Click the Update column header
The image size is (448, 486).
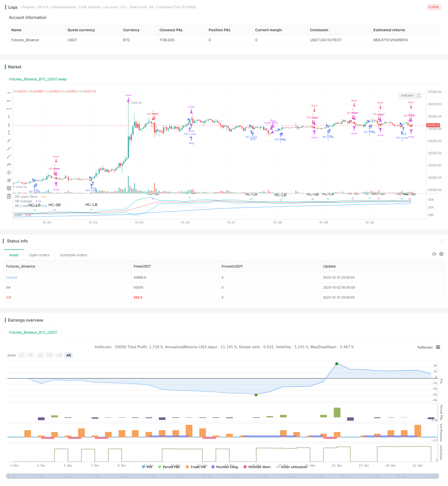[x=329, y=266]
